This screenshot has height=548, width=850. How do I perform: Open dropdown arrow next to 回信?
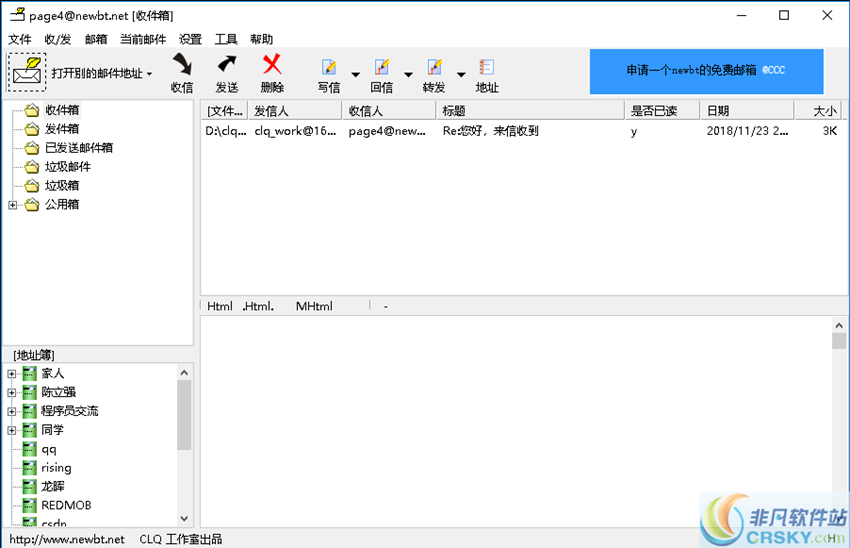point(408,74)
